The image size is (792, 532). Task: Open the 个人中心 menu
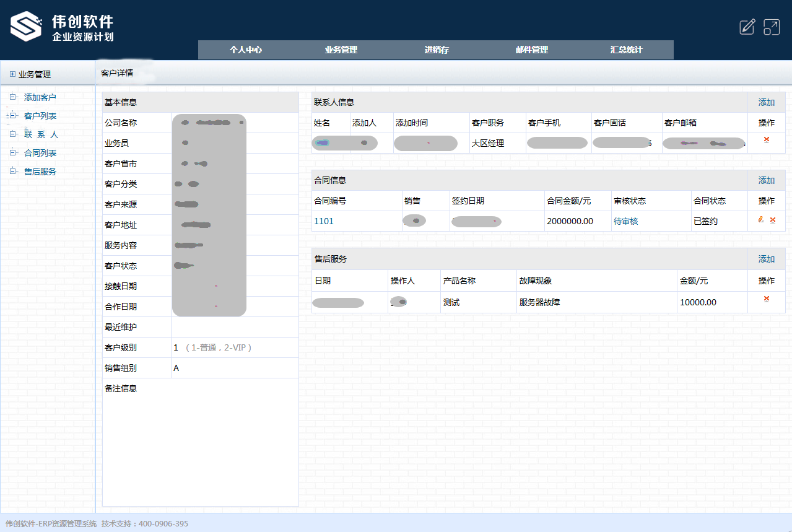tap(245, 50)
